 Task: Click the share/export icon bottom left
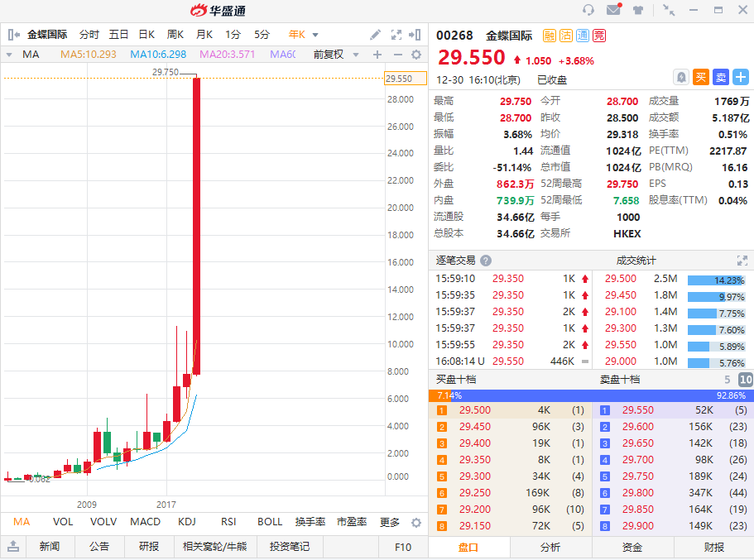click(13, 546)
